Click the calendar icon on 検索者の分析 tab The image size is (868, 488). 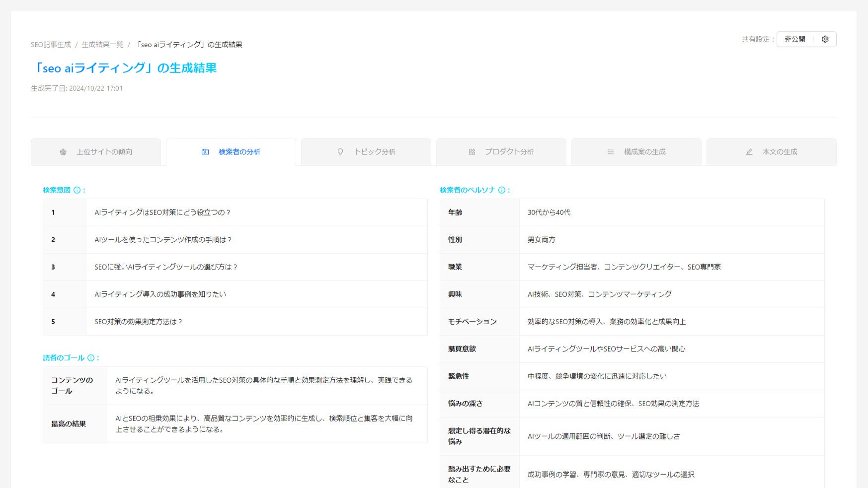coord(205,152)
